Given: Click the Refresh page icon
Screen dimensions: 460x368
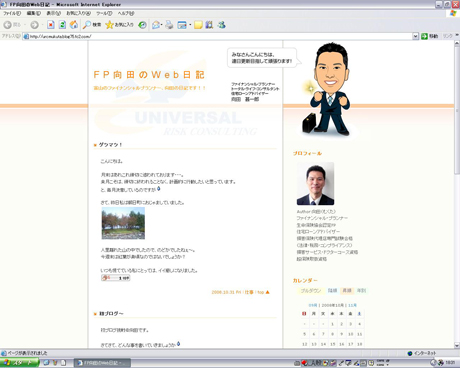Looking at the screenshot, I should click(x=62, y=25).
